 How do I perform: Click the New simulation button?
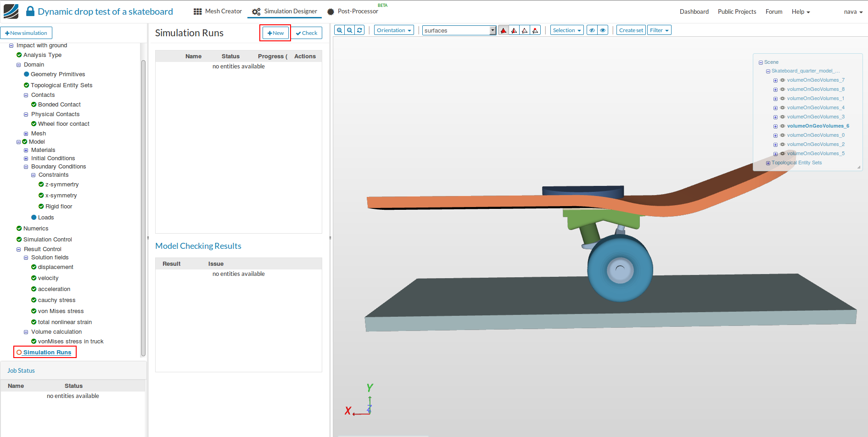26,33
